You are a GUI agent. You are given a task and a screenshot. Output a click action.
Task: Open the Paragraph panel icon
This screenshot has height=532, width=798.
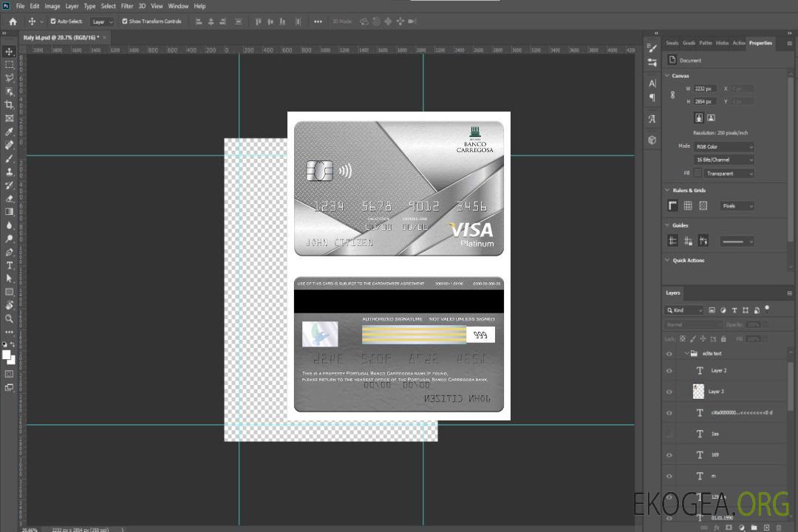pos(652,98)
